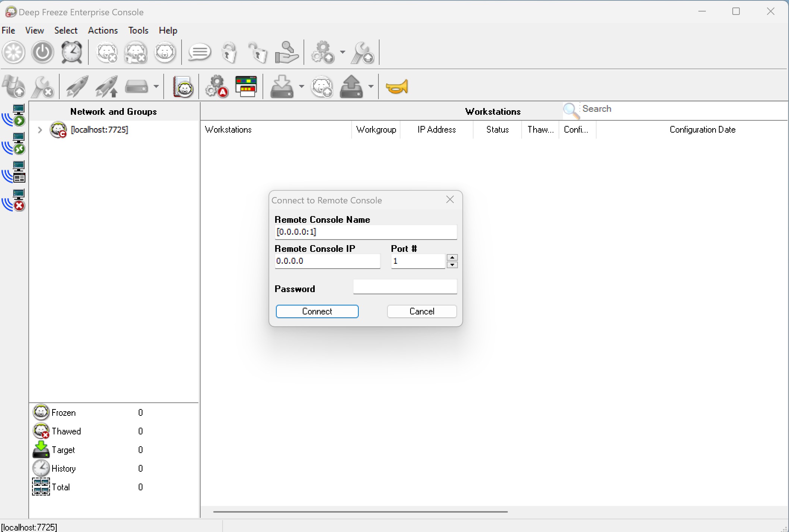This screenshot has height=532, width=789.
Task: Click the bear with upload arrow icon
Action: point(322,86)
